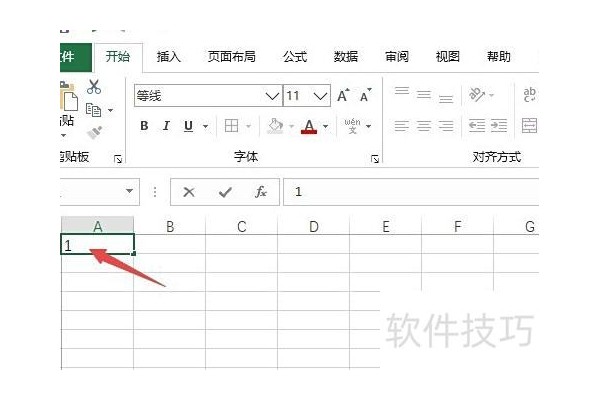Switch to the 插入 tab
Viewport: 600px width, 400px height.
pyautogui.click(x=168, y=57)
